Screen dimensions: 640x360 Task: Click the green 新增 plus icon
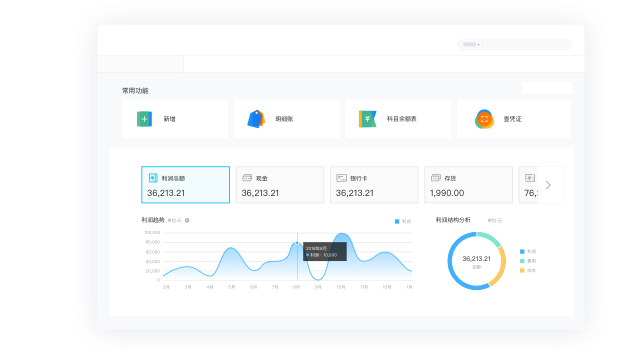coord(144,119)
